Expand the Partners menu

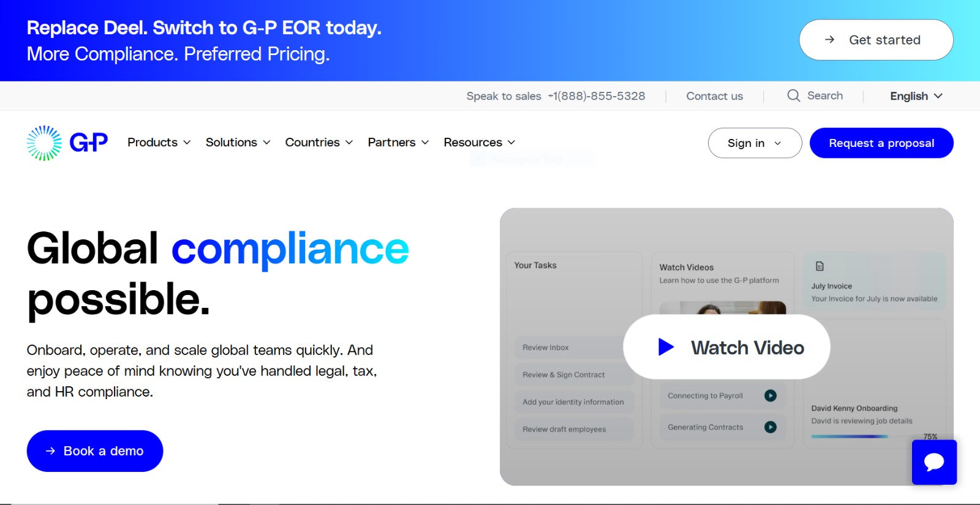pos(398,143)
